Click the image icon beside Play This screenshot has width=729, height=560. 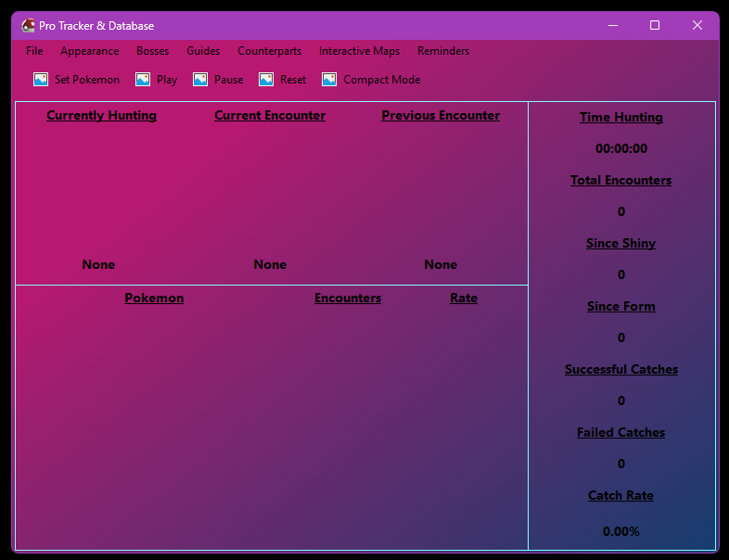tap(143, 80)
